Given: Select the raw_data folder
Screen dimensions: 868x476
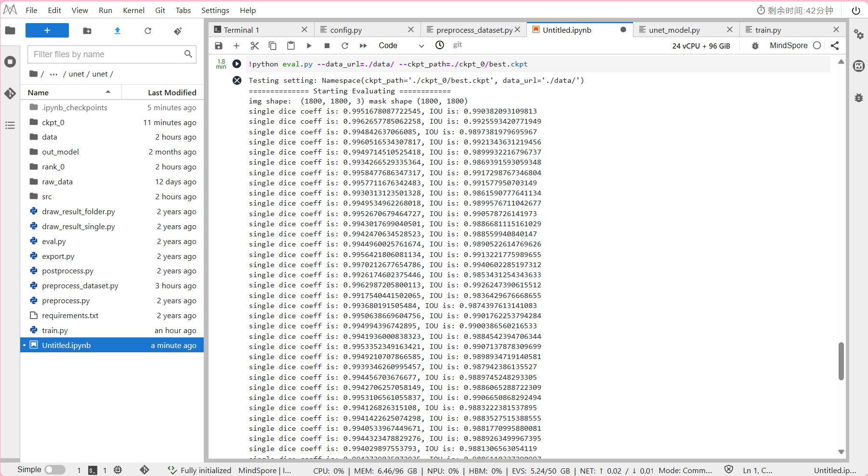Looking at the screenshot, I should (x=112, y=181).
